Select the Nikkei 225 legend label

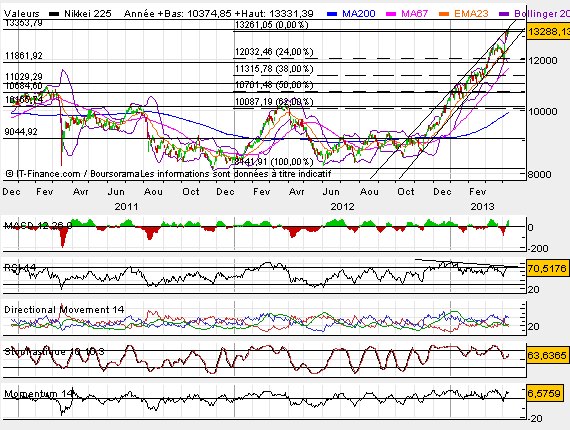pos(88,14)
